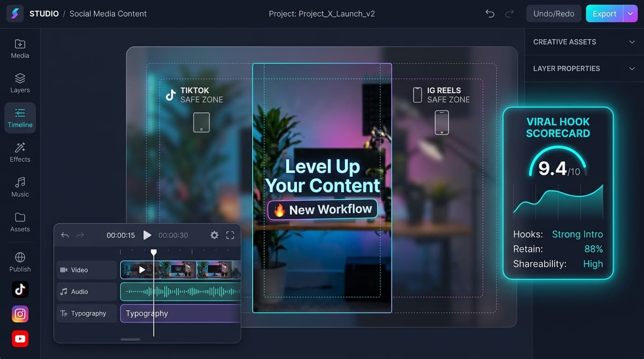Click the Video track camera icon

point(64,270)
